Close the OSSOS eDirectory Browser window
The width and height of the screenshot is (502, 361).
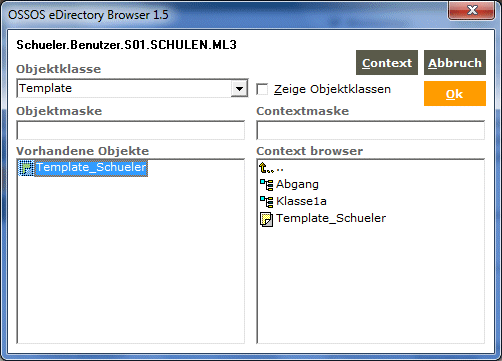click(472, 10)
